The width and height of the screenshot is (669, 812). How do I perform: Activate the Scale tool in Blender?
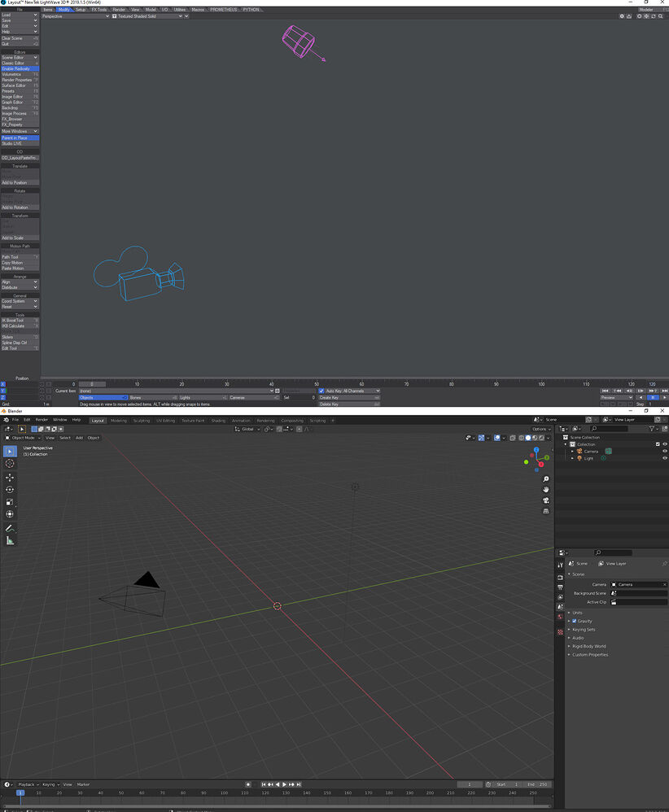pyautogui.click(x=10, y=502)
